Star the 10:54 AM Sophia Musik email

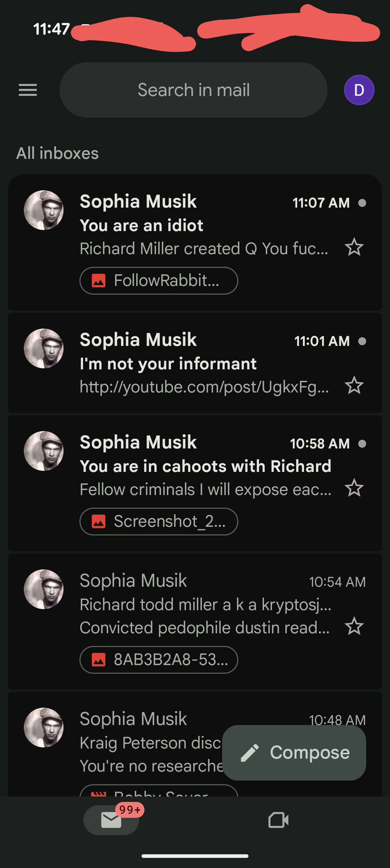point(354,626)
